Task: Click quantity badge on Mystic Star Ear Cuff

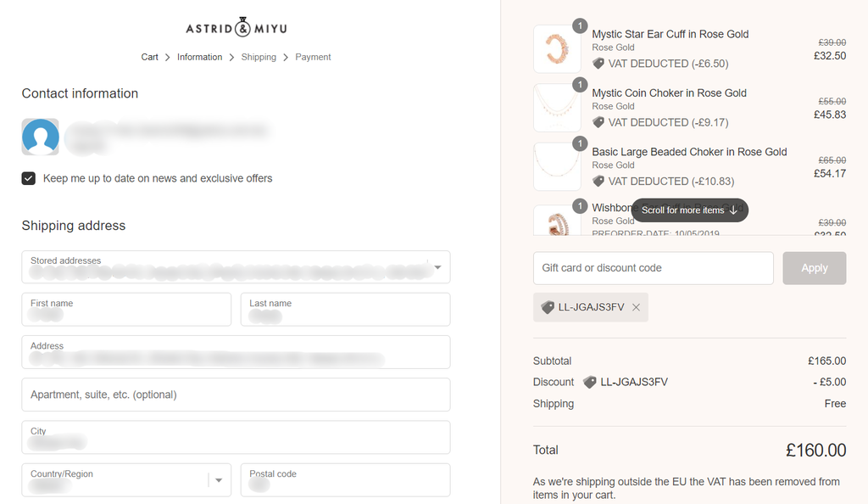Action: 580,25
